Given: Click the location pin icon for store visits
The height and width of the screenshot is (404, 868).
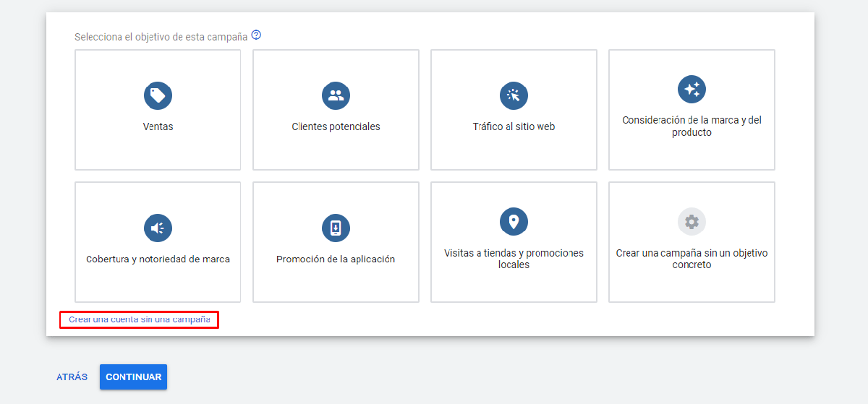Looking at the screenshot, I should [514, 222].
